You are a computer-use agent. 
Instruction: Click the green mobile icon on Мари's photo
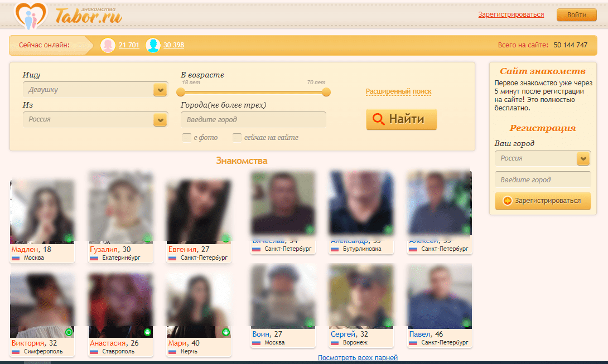(225, 332)
